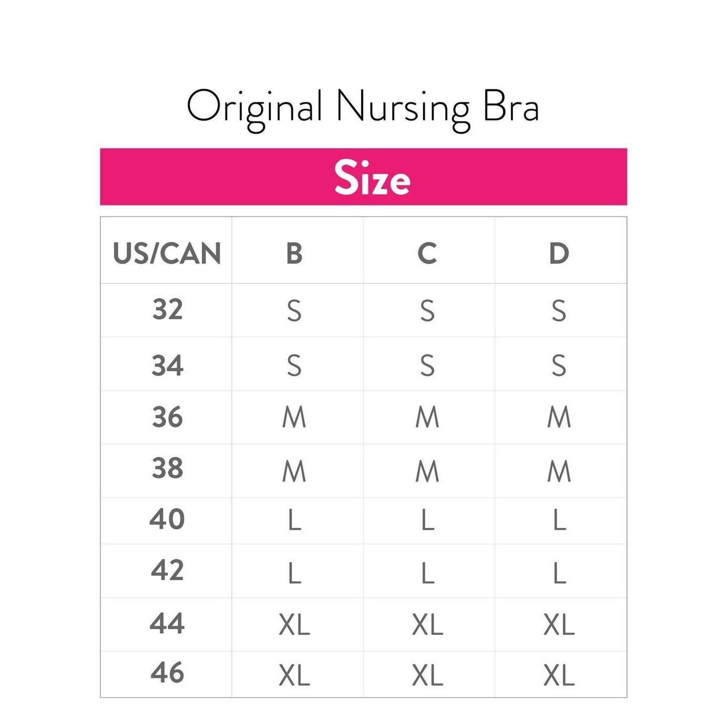728x728 pixels.
Task: Select the M cell for size 36C
Action: coord(427,418)
